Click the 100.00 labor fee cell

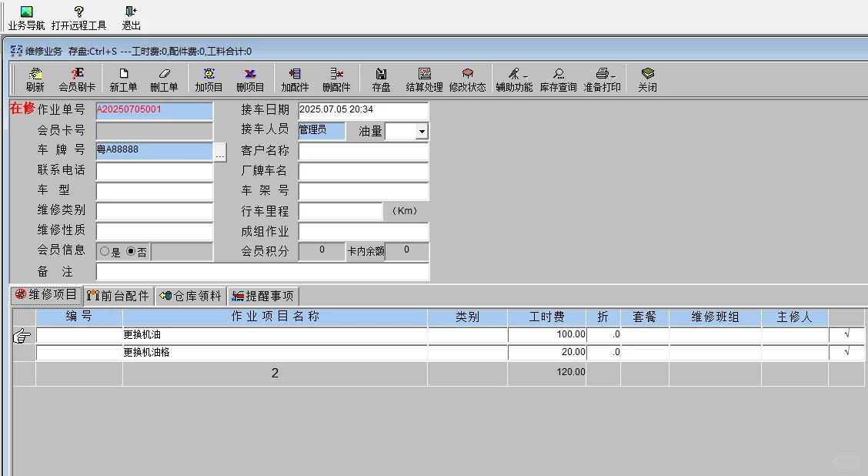[547, 335]
